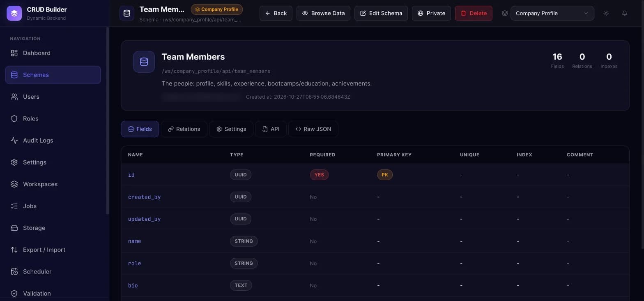
Task: Click the 16 Fields counter
Action: coord(557,60)
